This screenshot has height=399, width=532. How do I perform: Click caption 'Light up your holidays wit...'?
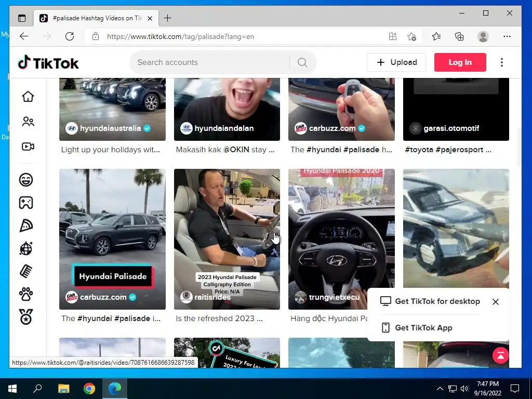pyautogui.click(x=111, y=150)
